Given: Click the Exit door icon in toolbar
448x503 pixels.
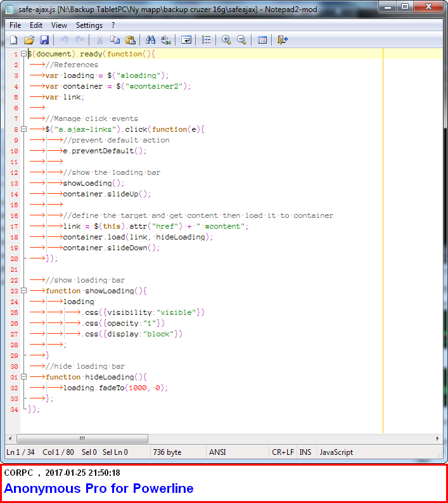Looking at the screenshot, I should coord(283,40).
